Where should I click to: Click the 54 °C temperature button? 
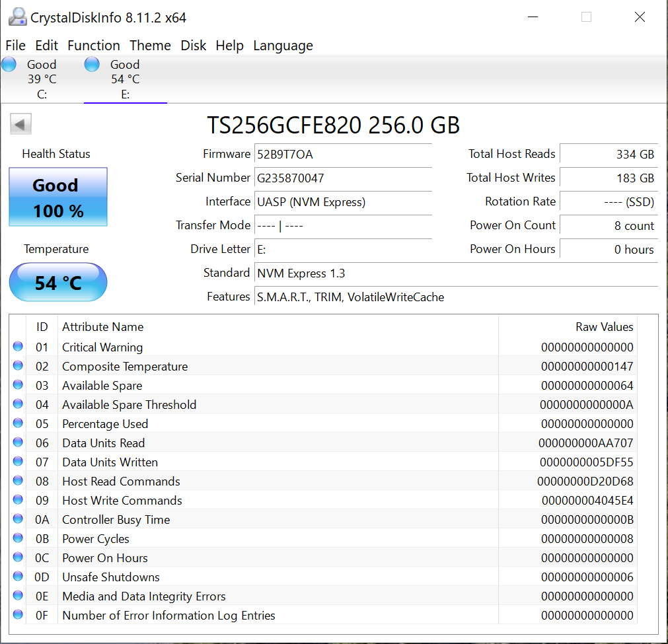(58, 283)
